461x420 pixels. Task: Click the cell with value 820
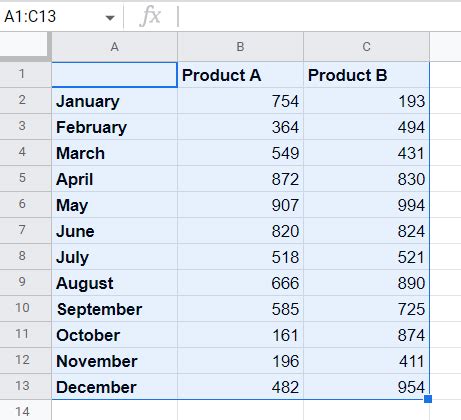pyautogui.click(x=240, y=231)
